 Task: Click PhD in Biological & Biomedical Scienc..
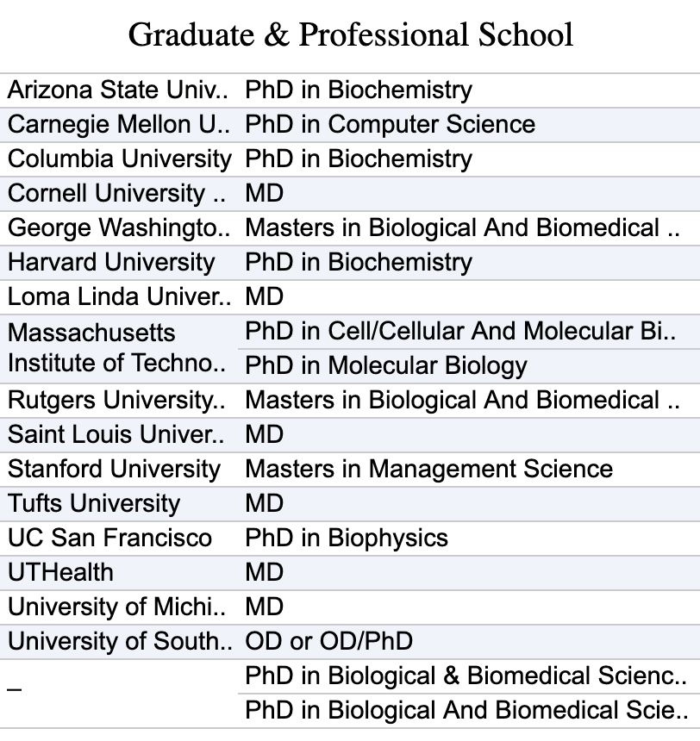[466, 676]
